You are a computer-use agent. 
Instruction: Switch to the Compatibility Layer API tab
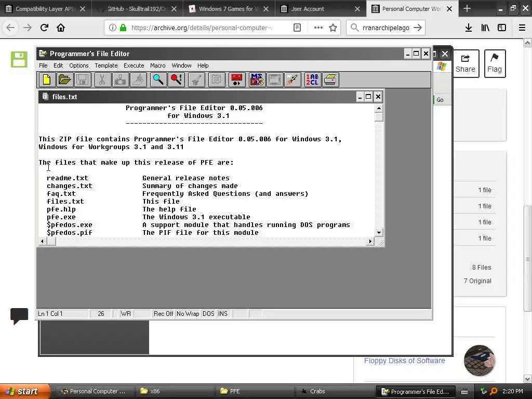tap(46, 9)
